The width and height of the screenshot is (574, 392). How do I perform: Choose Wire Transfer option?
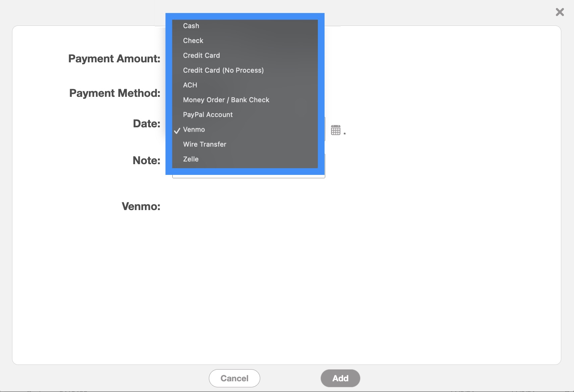[205, 144]
